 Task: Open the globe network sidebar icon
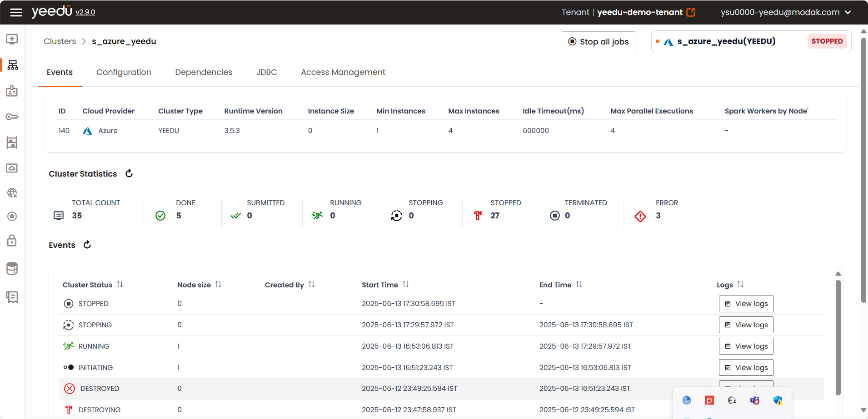coord(12,193)
